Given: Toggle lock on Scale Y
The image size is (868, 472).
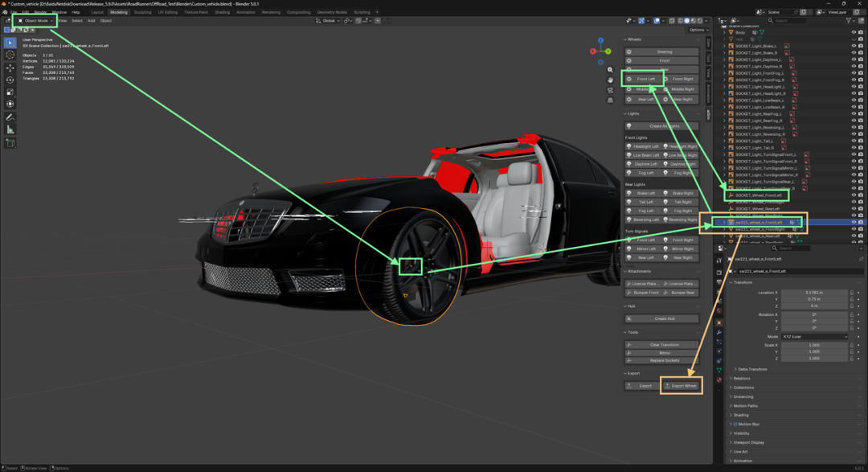Looking at the screenshot, I should click(x=852, y=351).
